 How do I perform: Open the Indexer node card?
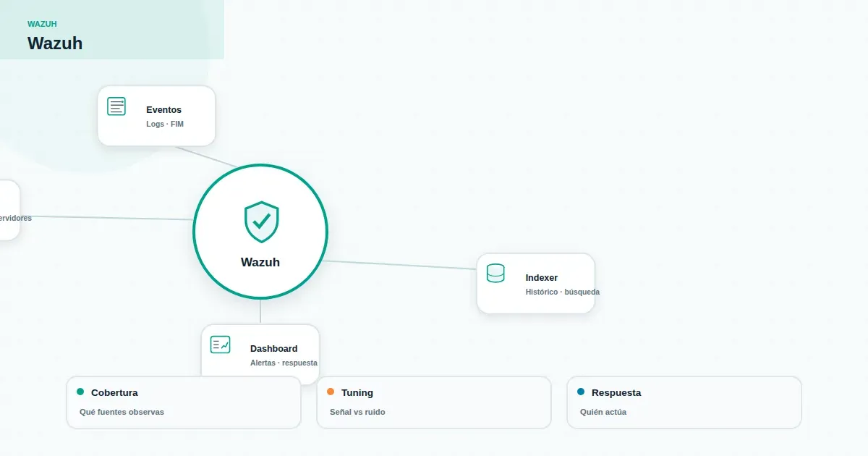pos(536,284)
